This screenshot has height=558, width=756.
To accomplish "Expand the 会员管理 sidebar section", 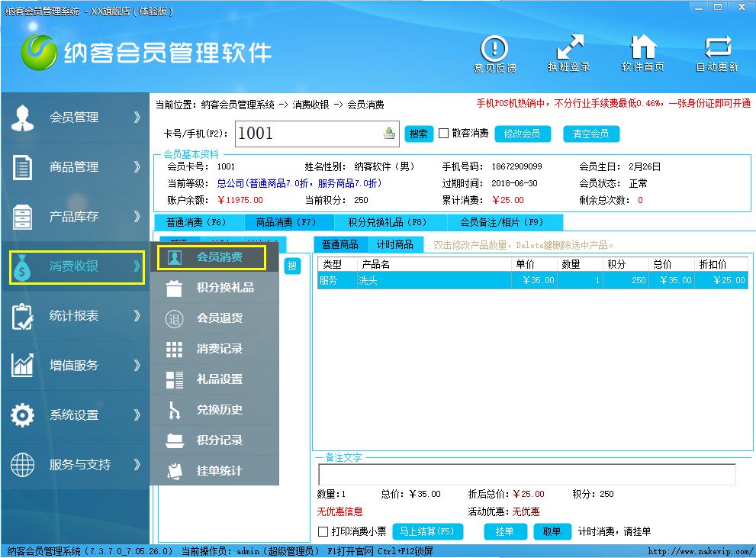I will tap(75, 118).
